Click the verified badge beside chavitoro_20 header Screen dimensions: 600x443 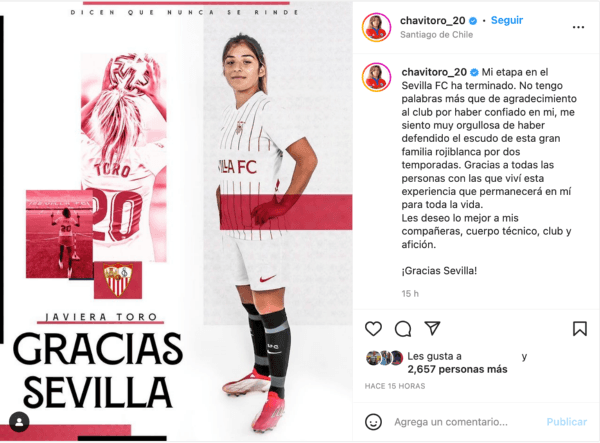point(473,21)
